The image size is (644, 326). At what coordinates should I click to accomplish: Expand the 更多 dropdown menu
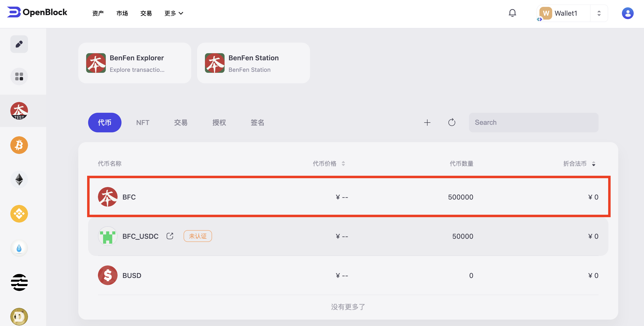tap(174, 13)
